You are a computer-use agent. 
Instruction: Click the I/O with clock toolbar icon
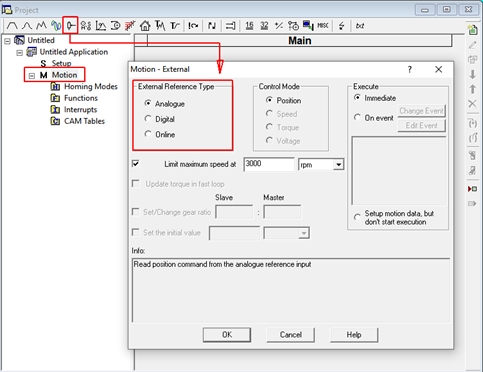(293, 26)
